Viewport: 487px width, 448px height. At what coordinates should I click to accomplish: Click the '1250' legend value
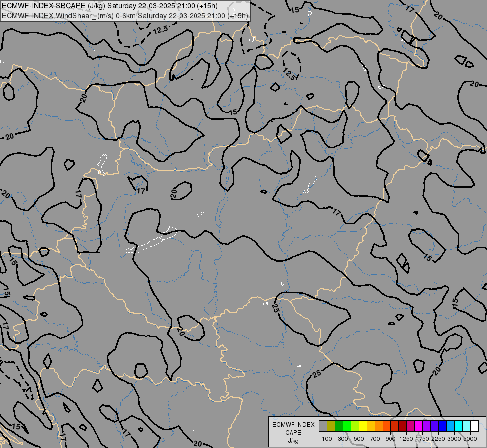[406, 439]
